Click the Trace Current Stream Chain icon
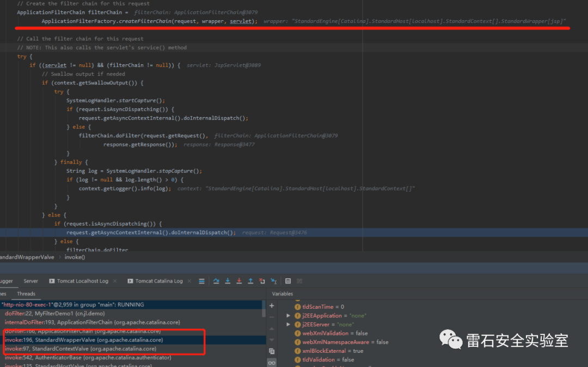588x367 pixels. 299,281
